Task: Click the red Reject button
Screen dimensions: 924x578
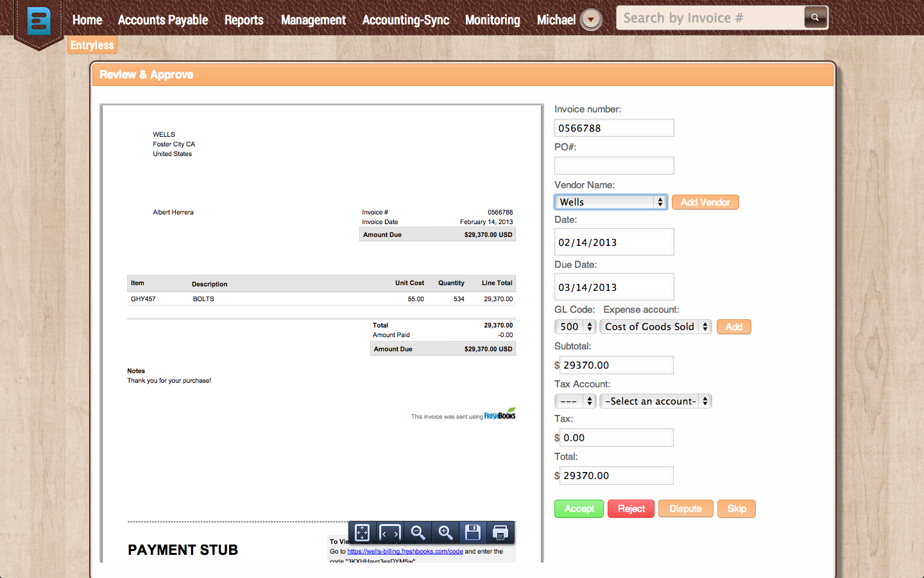Action: 631,509
